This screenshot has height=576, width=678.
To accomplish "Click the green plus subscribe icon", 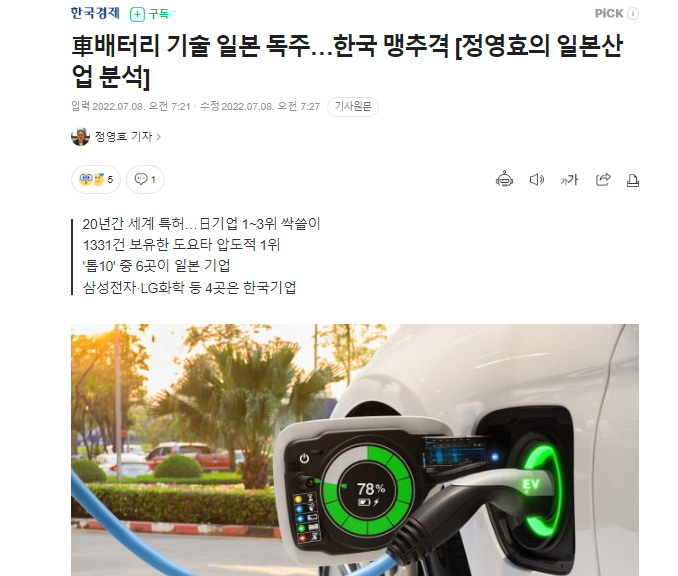I will (137, 15).
